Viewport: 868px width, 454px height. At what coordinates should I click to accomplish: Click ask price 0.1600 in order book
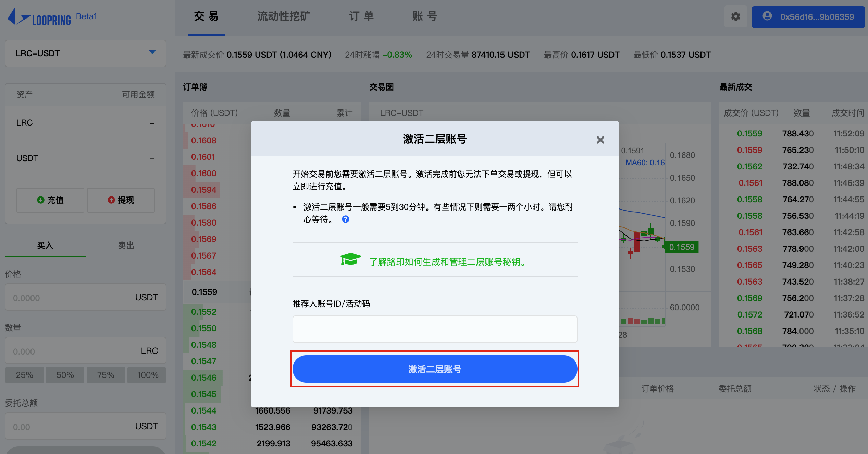tap(204, 173)
